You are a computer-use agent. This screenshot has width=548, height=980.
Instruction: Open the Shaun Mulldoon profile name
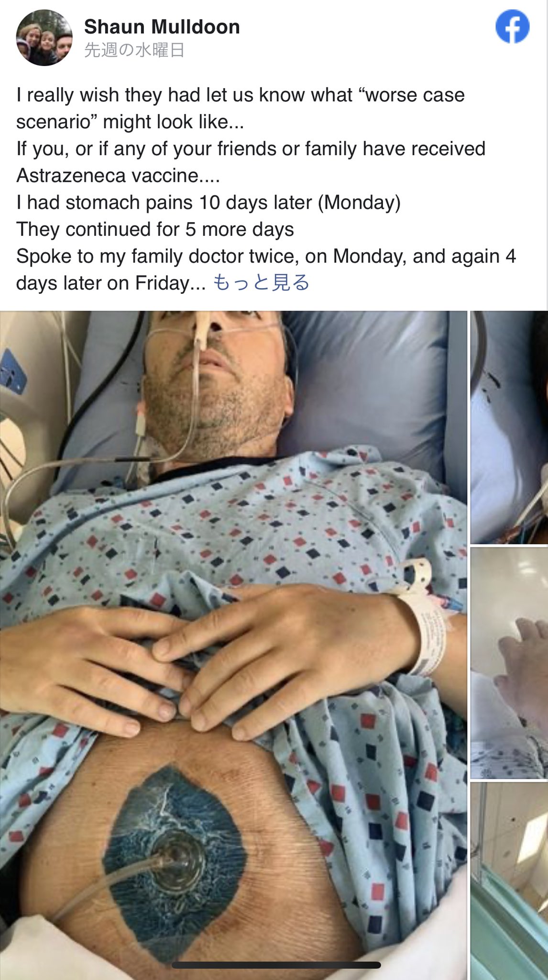(x=162, y=27)
